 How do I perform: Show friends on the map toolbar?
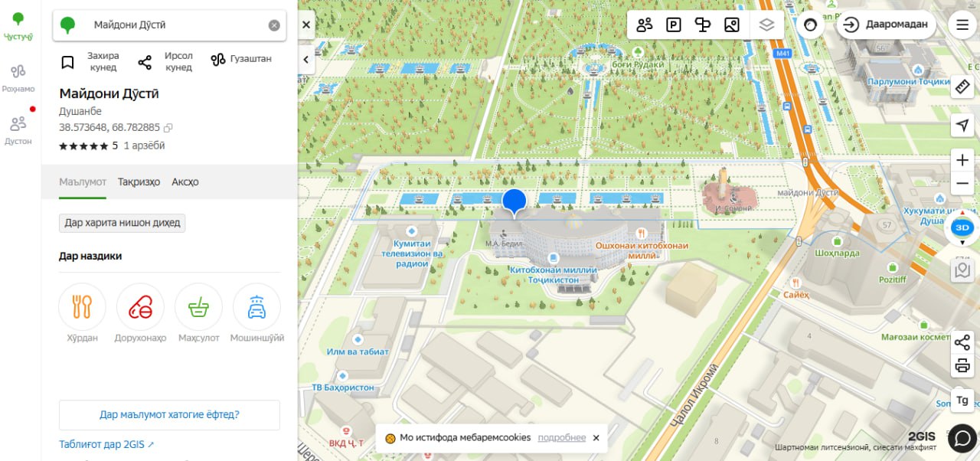[644, 25]
